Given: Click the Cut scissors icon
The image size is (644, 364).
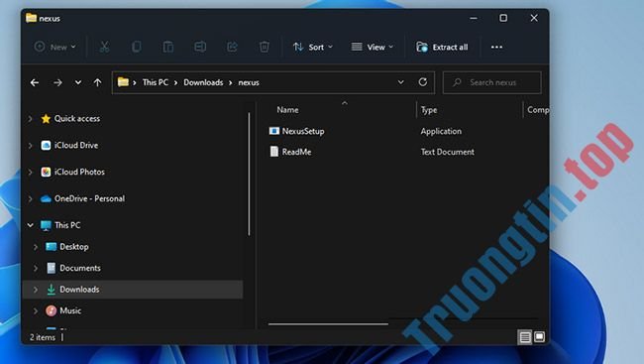Looking at the screenshot, I should (104, 47).
